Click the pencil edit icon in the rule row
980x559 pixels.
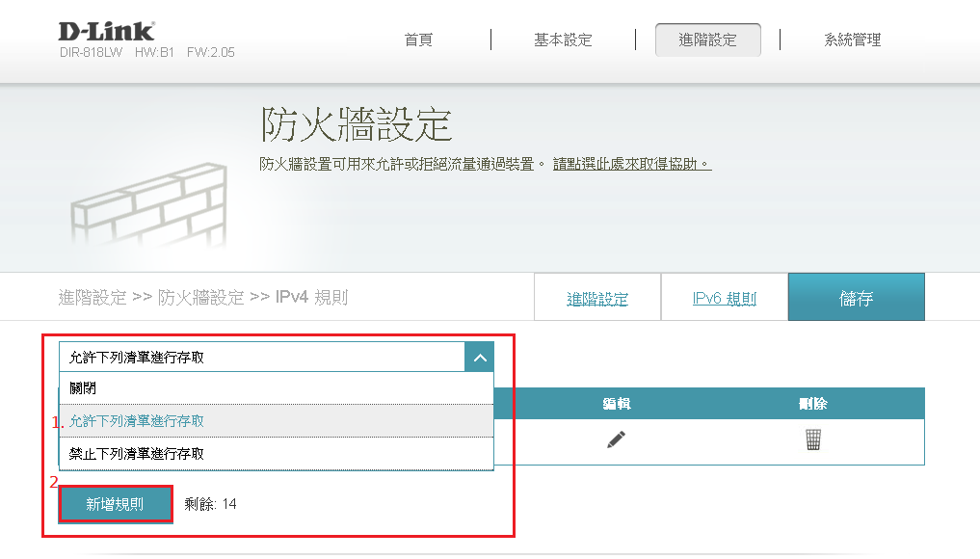(x=616, y=439)
